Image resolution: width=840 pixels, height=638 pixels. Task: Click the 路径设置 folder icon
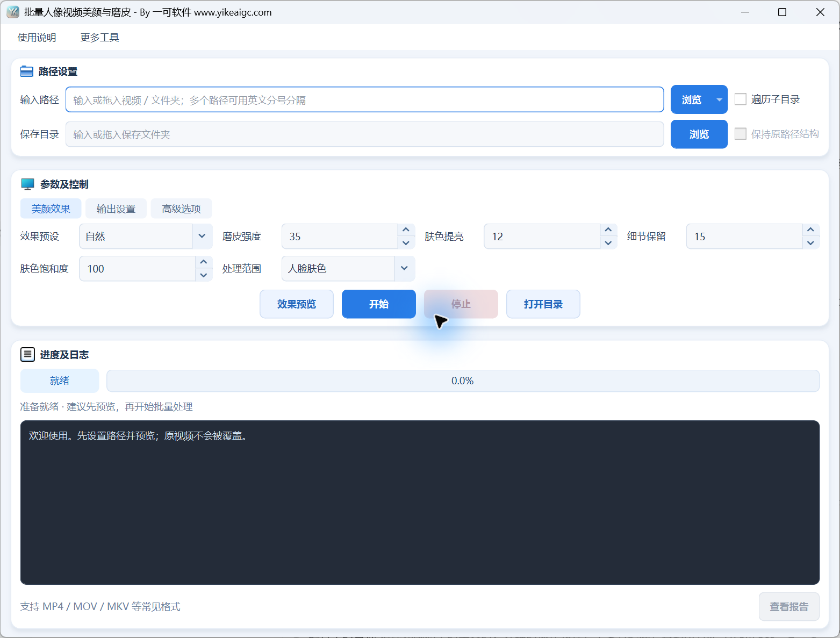tap(27, 71)
